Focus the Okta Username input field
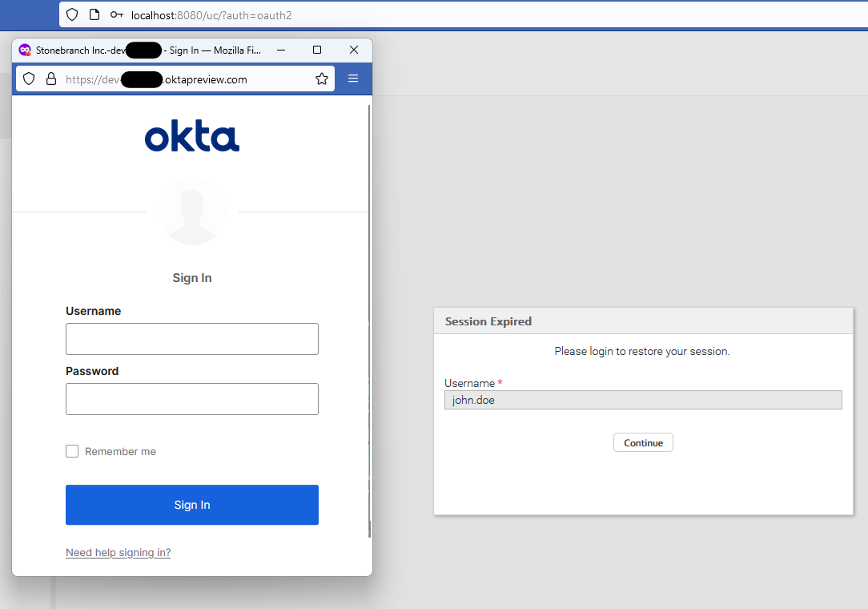 [x=192, y=339]
